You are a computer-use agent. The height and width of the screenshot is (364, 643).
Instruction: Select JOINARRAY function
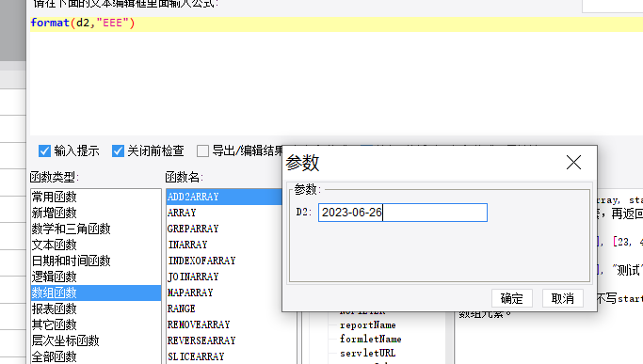tap(224, 277)
